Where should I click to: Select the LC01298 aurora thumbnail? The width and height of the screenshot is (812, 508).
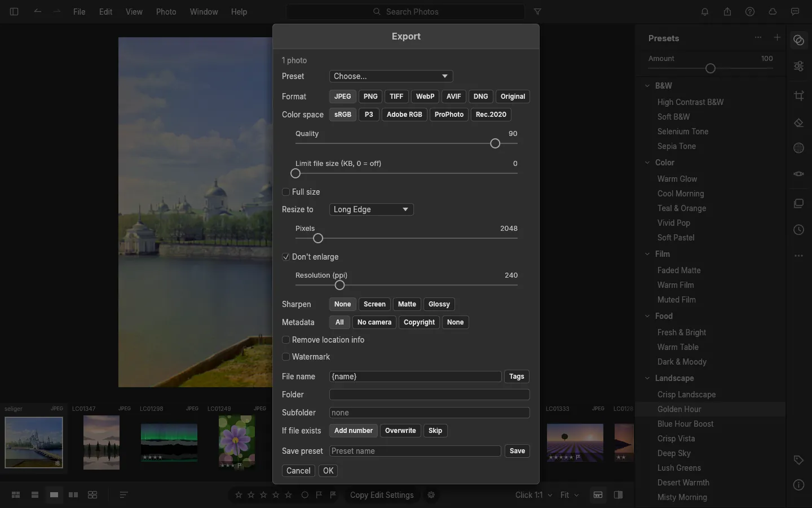[x=169, y=443]
